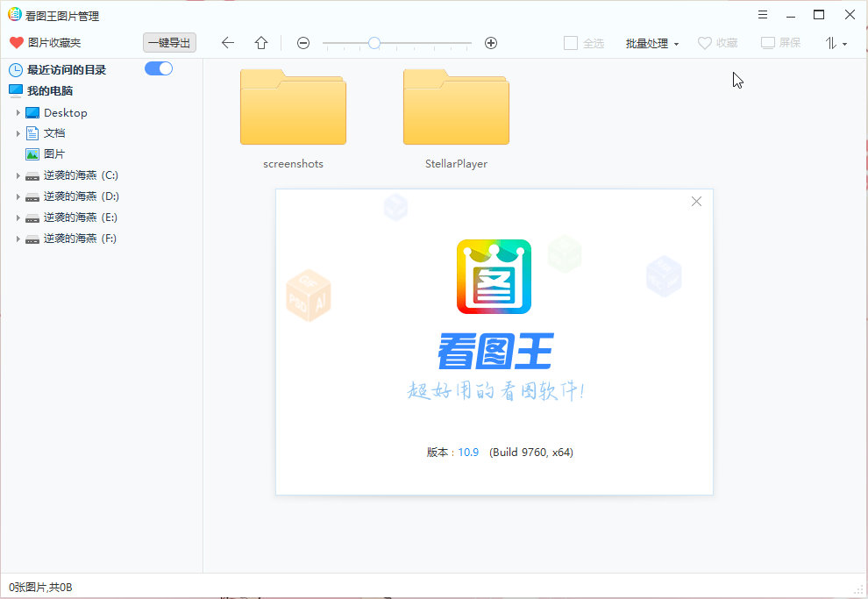Click the 我的电脑 monitor icon
868x599 pixels.
(16, 91)
